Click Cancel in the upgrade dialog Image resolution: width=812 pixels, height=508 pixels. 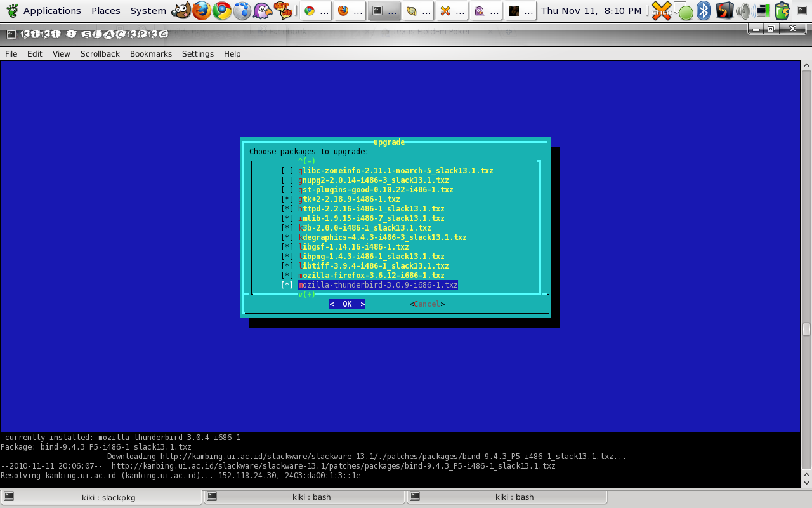(427, 304)
